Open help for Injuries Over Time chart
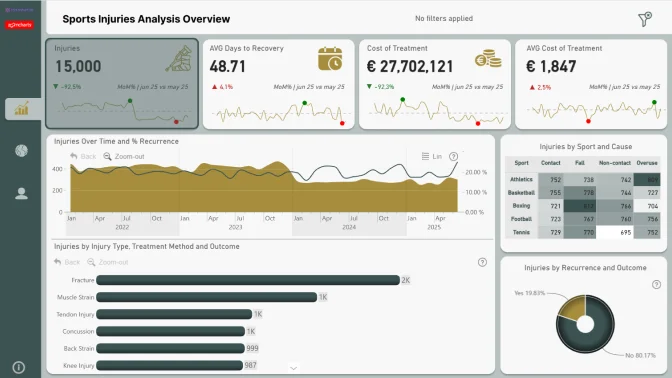The width and height of the screenshot is (672, 378). (453, 156)
